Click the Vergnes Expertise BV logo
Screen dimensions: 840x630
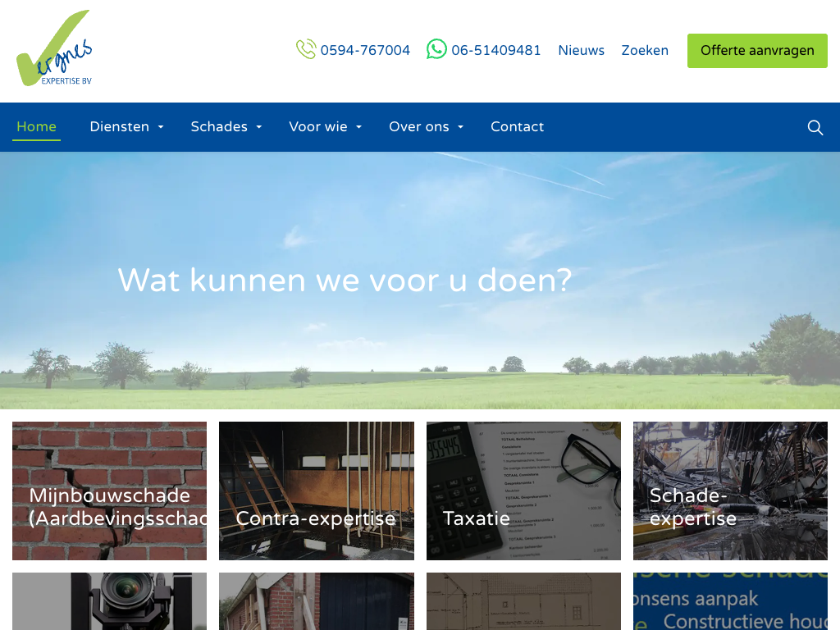tap(54, 48)
